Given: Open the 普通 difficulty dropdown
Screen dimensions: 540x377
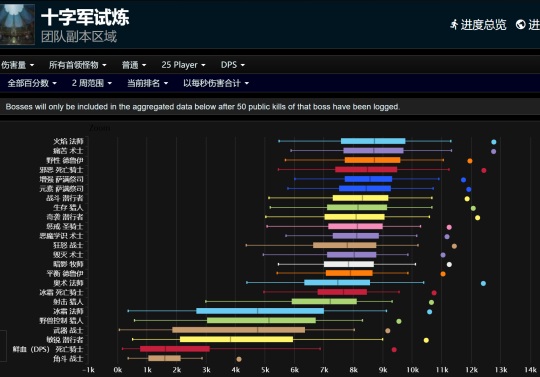Looking at the screenshot, I should (134, 65).
